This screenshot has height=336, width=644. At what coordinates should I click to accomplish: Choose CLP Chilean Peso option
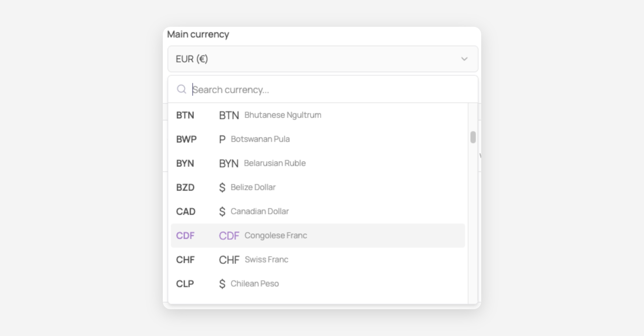(318, 284)
